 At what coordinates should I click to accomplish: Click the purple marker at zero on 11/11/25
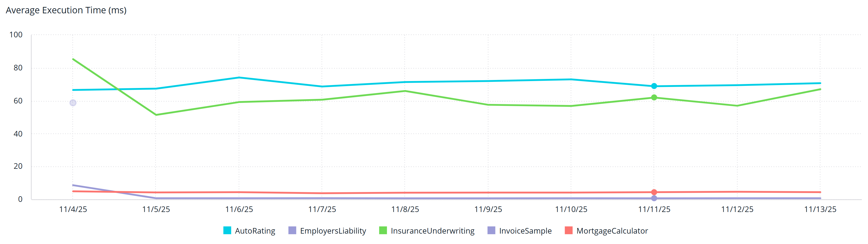coord(654,198)
